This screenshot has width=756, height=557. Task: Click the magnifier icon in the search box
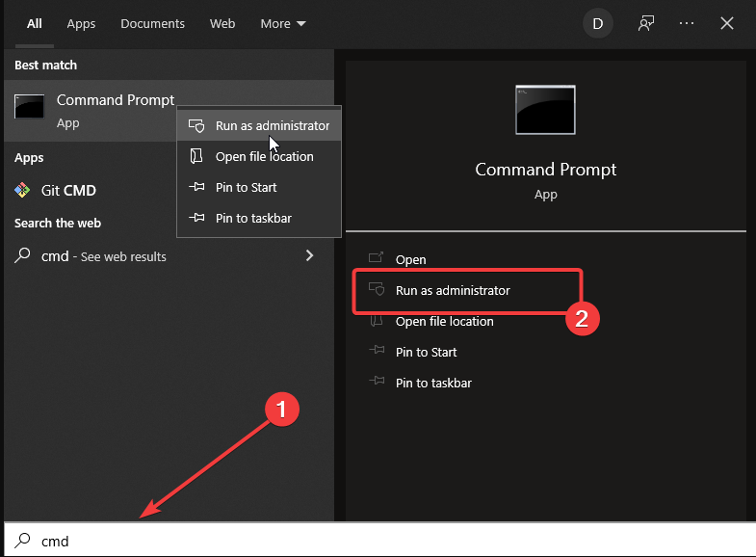(22, 540)
